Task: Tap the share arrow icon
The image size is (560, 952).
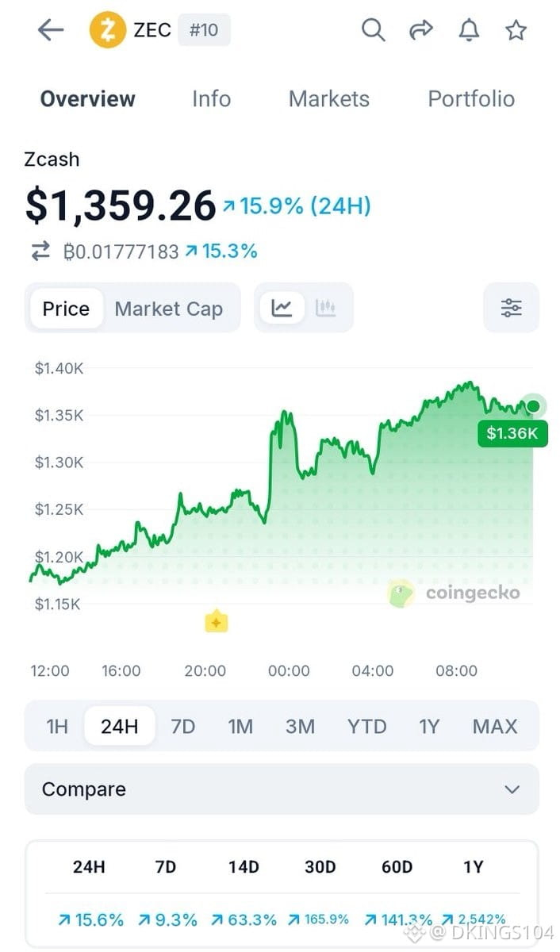Action: tap(420, 30)
